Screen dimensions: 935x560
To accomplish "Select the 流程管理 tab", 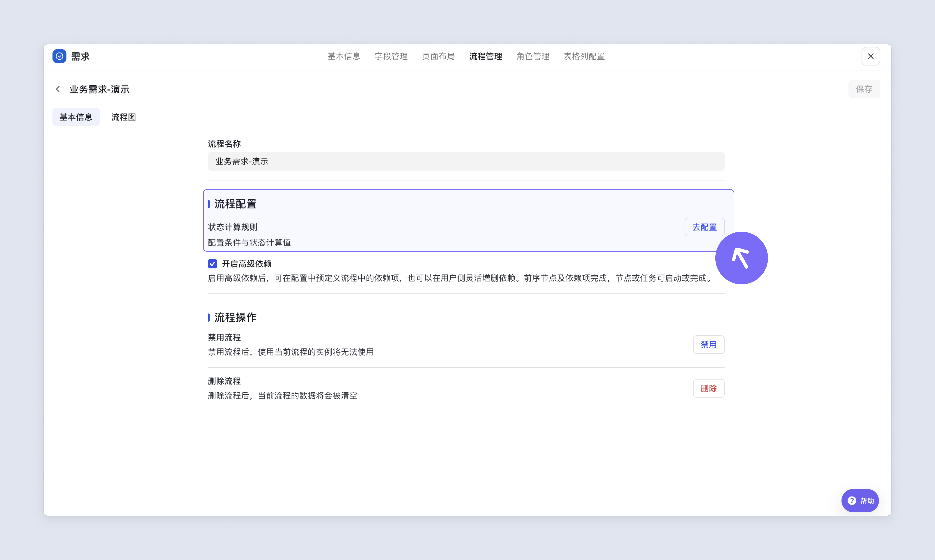I will pyautogui.click(x=486, y=56).
